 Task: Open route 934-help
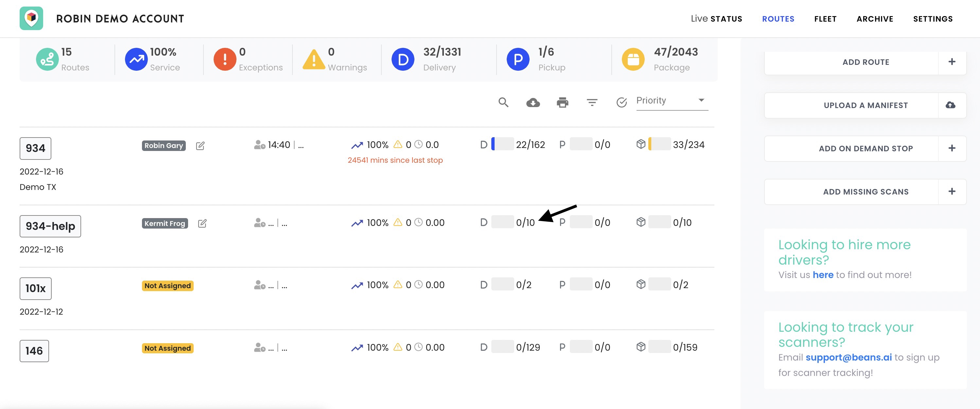click(50, 226)
